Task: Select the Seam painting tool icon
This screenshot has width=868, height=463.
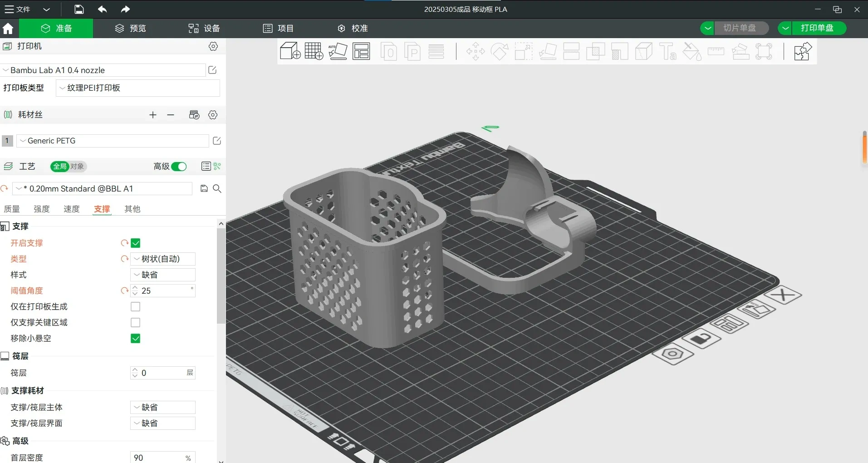Action: (x=644, y=51)
